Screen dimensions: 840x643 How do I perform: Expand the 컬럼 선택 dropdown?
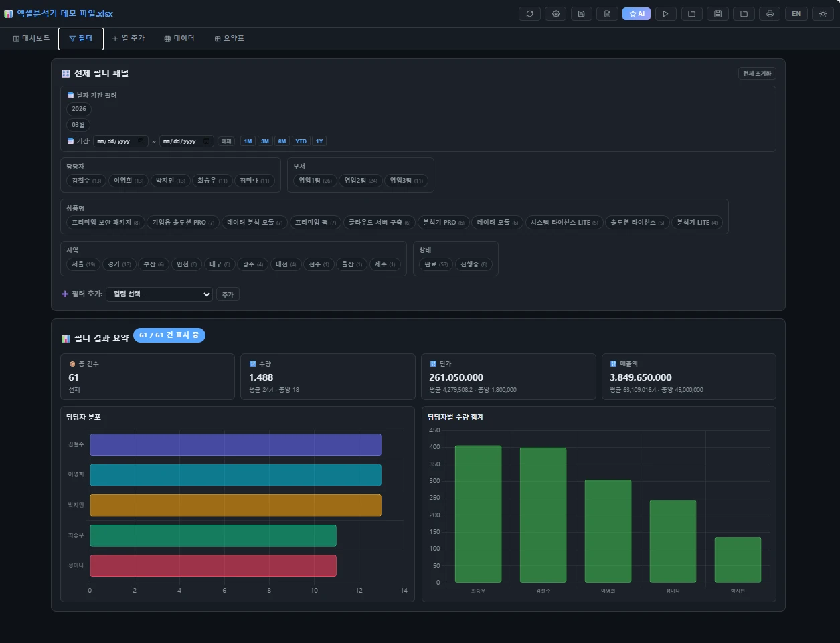point(159,294)
